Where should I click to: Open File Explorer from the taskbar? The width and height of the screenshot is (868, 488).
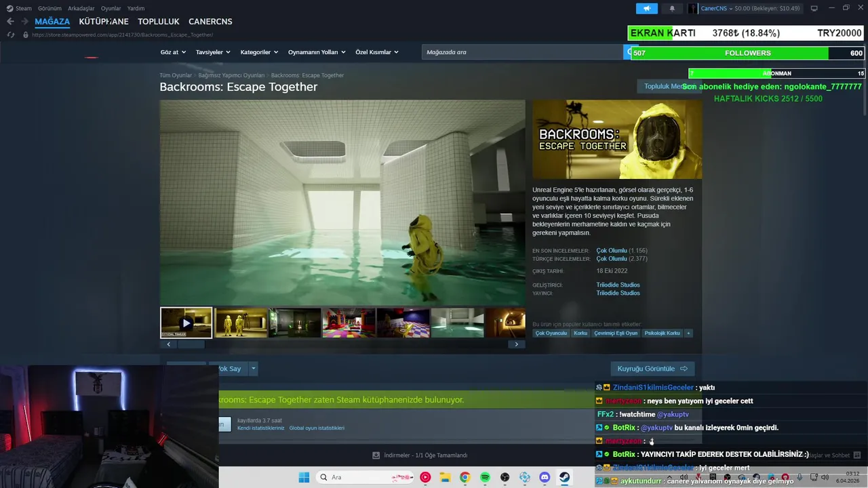(x=445, y=477)
